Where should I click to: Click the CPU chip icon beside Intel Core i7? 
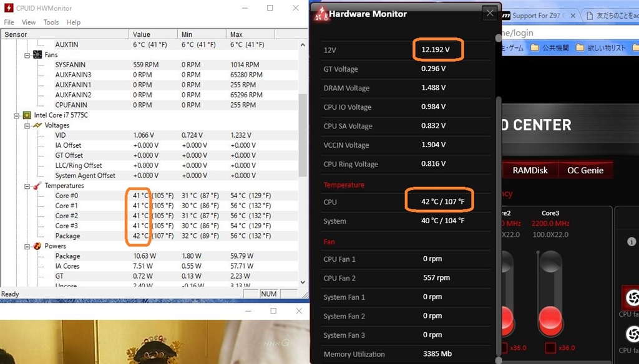pos(27,115)
